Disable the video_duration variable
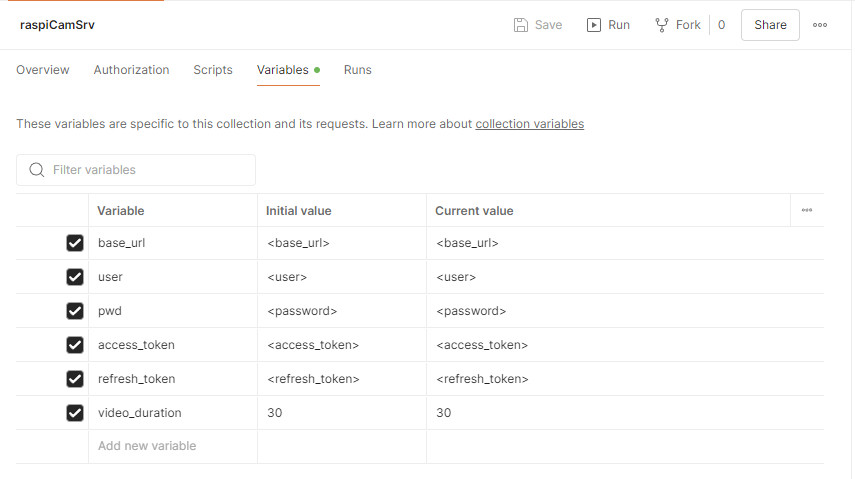855x479 pixels. (x=74, y=413)
